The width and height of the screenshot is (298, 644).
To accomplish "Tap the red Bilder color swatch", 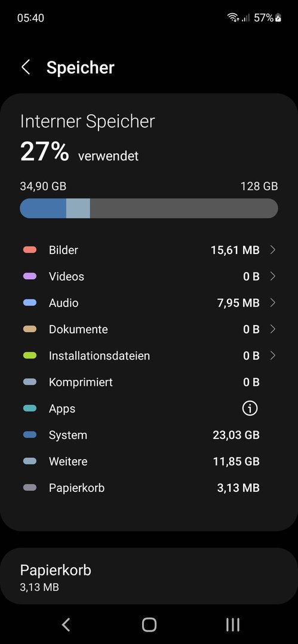I will pyautogui.click(x=30, y=250).
